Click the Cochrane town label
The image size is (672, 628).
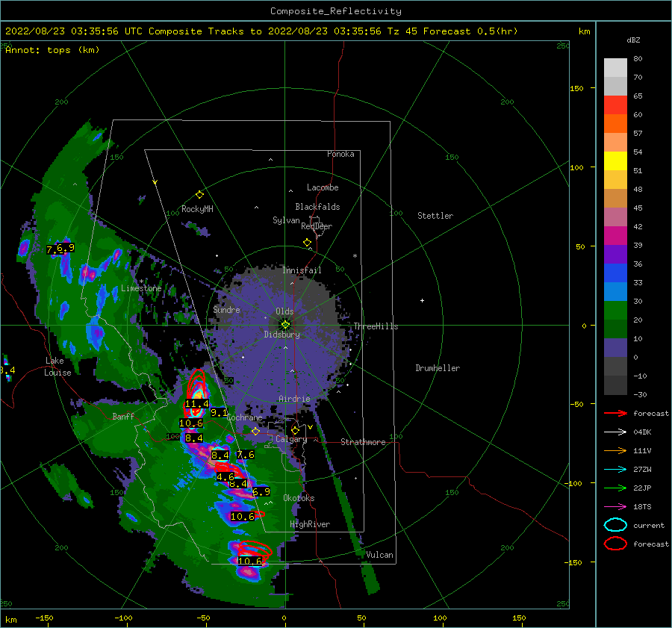coord(244,417)
